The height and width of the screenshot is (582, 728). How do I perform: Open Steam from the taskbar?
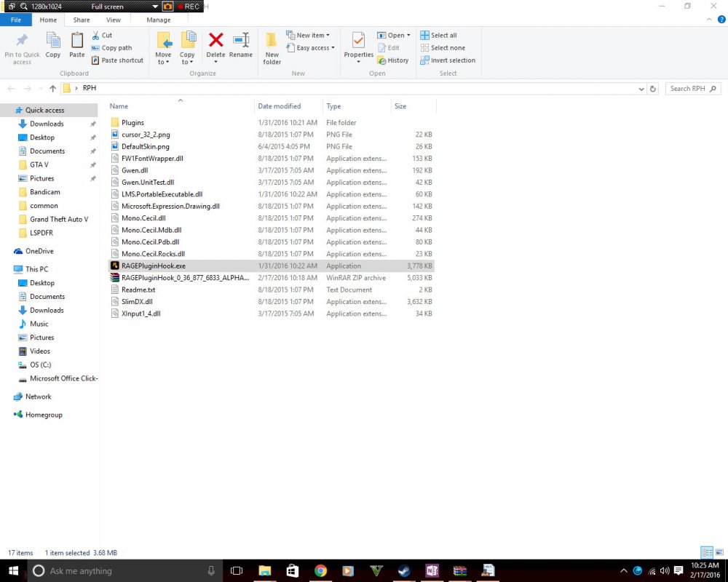click(404, 570)
